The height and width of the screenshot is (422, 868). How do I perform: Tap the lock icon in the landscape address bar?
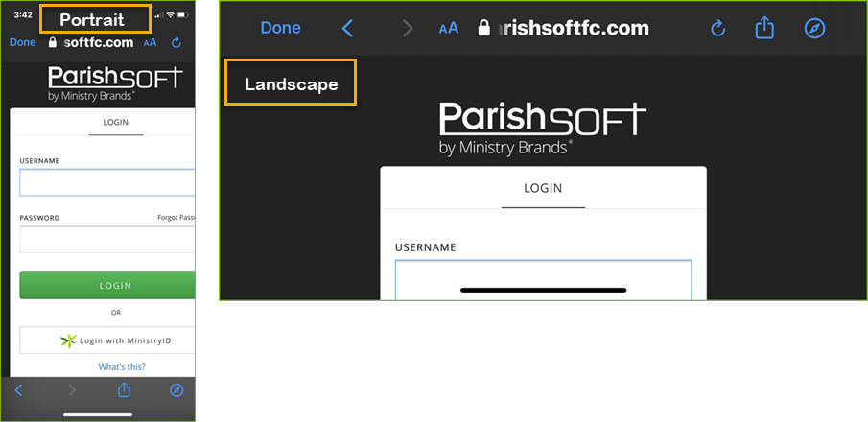click(483, 28)
